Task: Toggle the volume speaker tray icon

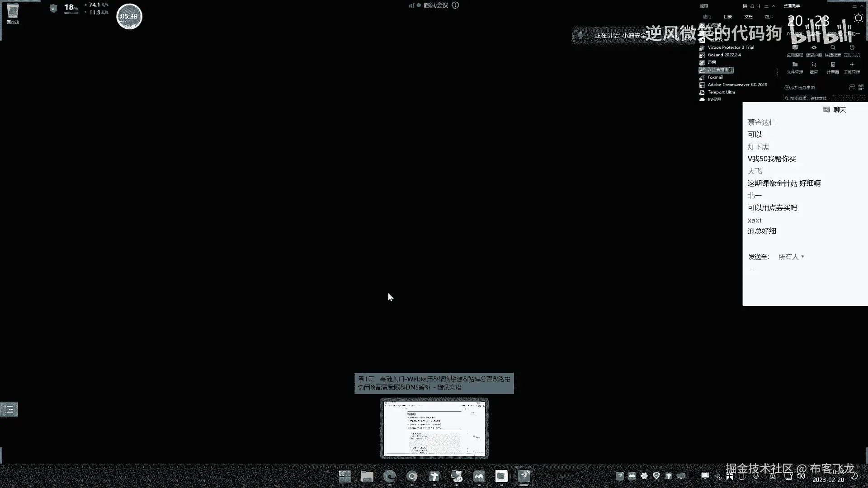Action: click(x=801, y=476)
